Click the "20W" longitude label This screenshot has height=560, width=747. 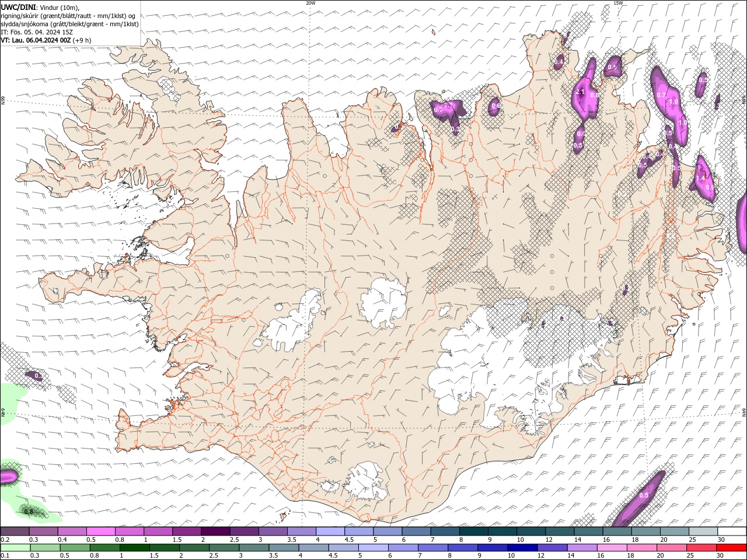tap(310, 3)
